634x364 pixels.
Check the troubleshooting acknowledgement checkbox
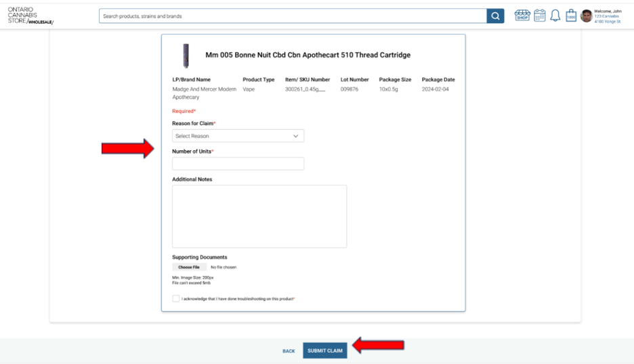pyautogui.click(x=176, y=298)
